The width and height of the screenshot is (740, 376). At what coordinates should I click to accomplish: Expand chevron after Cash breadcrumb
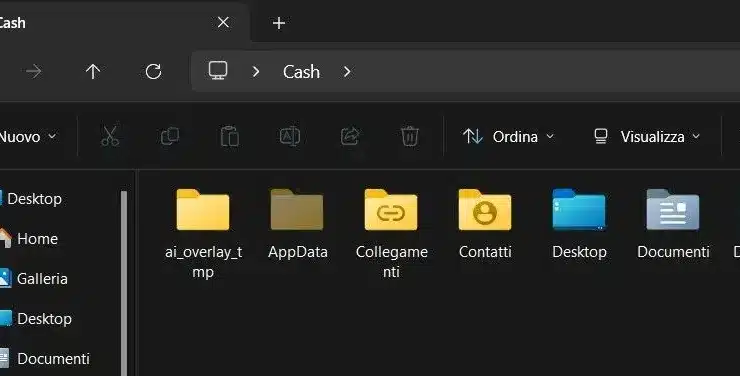click(347, 72)
